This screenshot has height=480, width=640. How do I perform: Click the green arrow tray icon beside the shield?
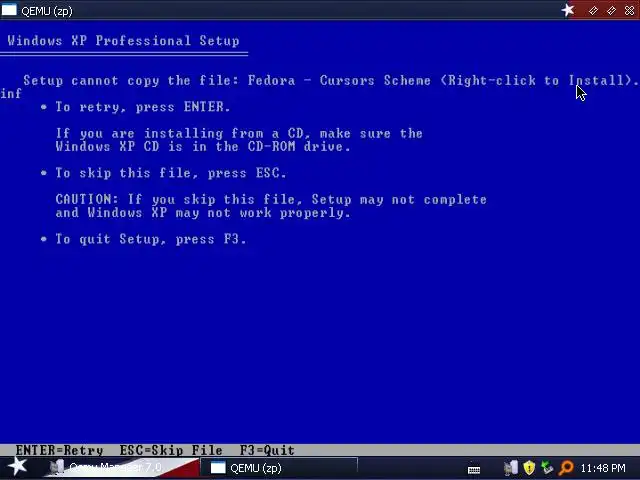pyautogui.click(x=547, y=468)
